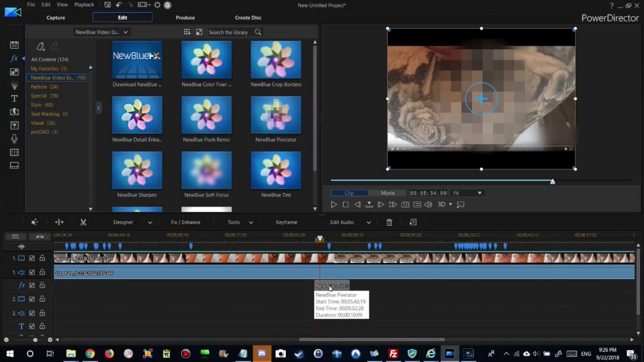This screenshot has width=644, height=362.
Task: Click the Fix / Enhance button
Action: tap(185, 222)
